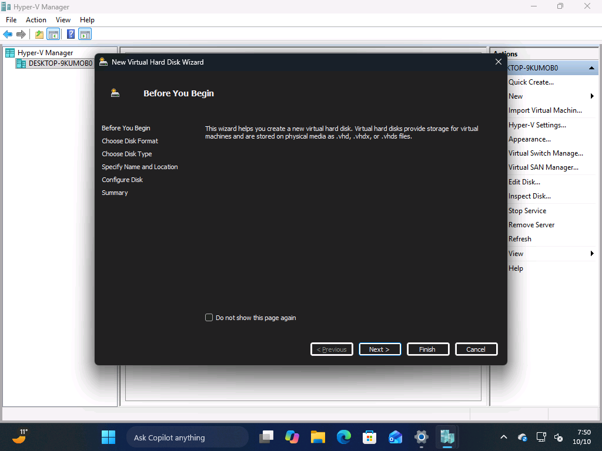Click the Up one level toolbar icon

(x=39, y=34)
